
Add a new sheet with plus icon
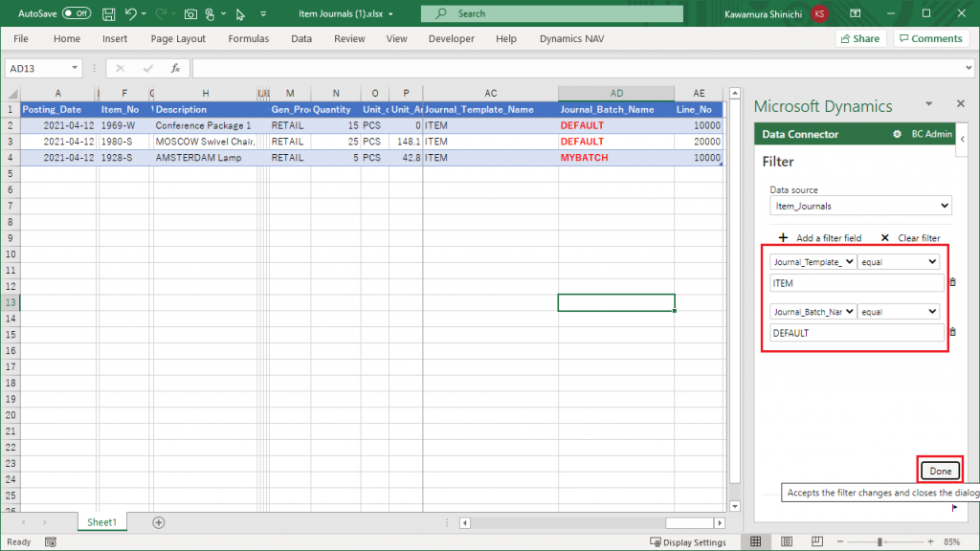[159, 522]
